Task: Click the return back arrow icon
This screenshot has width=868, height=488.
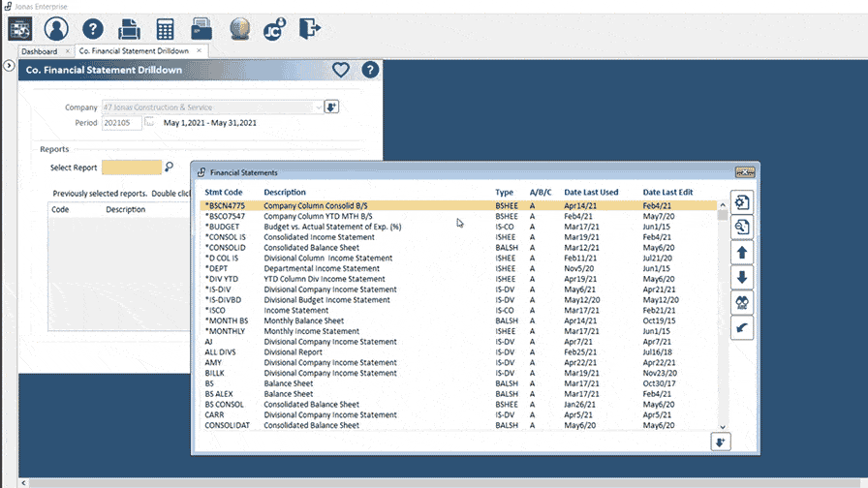Action: click(742, 327)
